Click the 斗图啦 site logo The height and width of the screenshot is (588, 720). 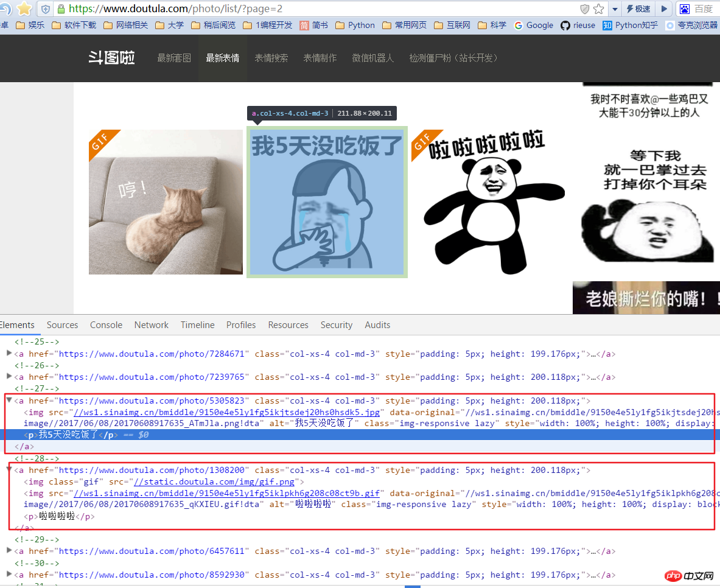coord(111,58)
